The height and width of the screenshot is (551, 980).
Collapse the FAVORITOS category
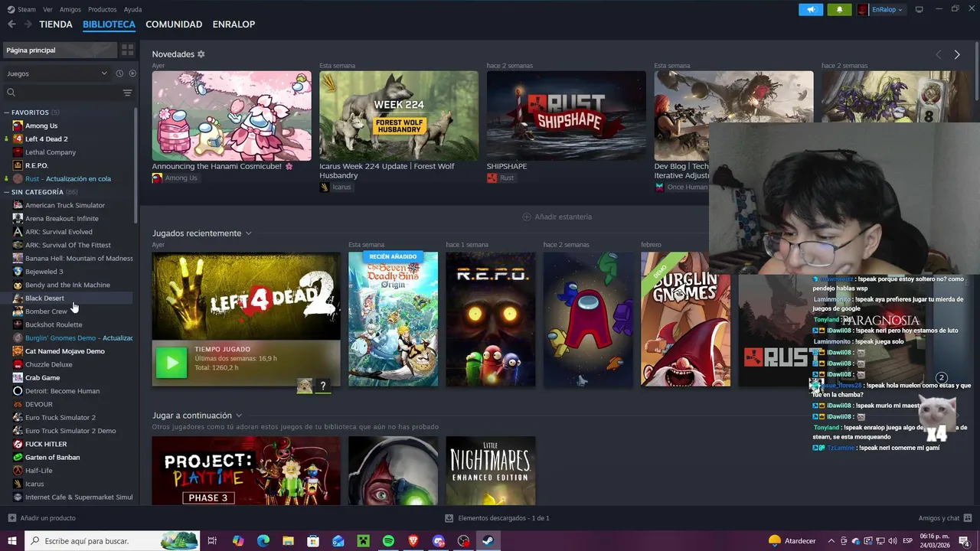pyautogui.click(x=7, y=112)
